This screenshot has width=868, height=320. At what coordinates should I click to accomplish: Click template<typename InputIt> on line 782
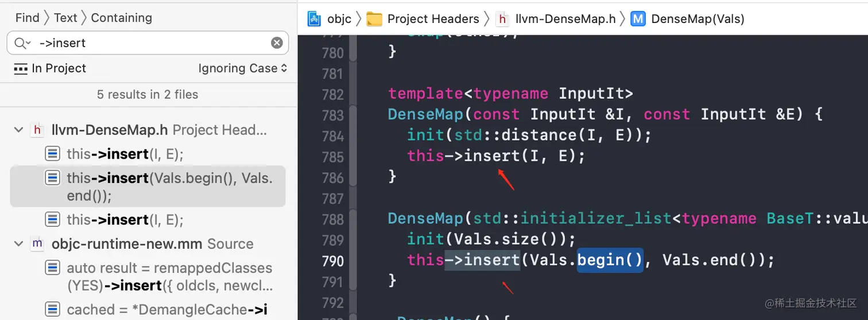pyautogui.click(x=511, y=94)
